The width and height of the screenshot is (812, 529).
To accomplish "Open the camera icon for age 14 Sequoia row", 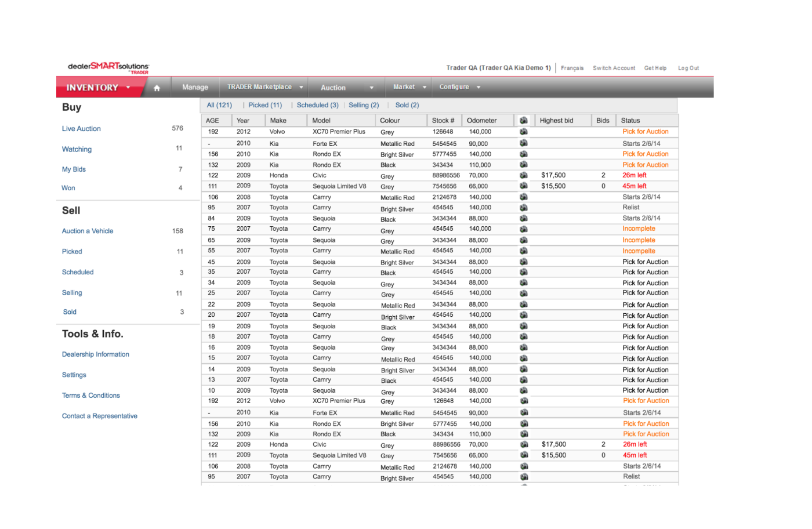I will pos(524,369).
